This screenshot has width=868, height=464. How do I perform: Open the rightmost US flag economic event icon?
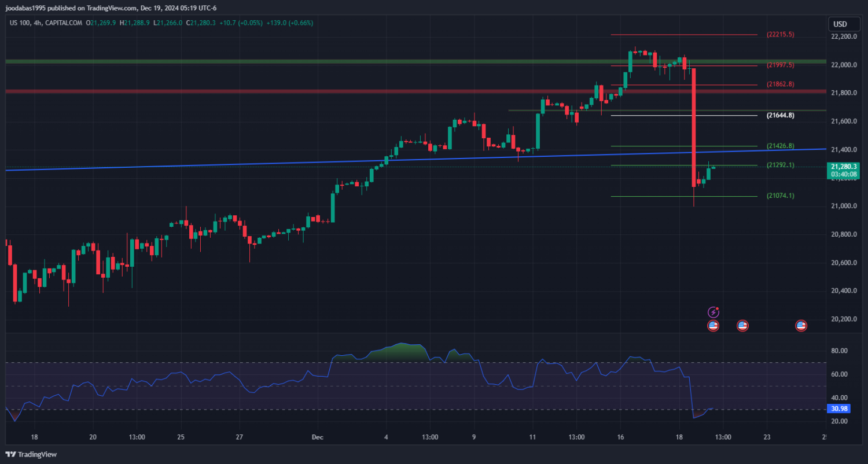point(801,326)
